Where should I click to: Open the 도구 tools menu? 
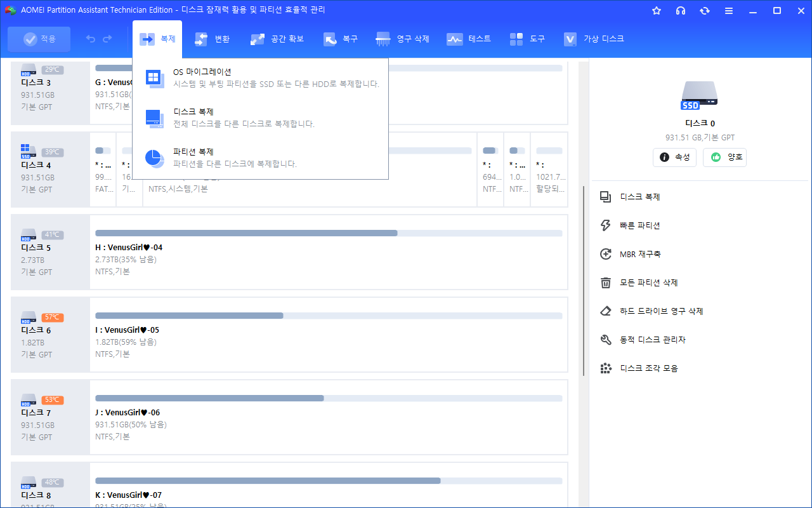[x=527, y=39]
